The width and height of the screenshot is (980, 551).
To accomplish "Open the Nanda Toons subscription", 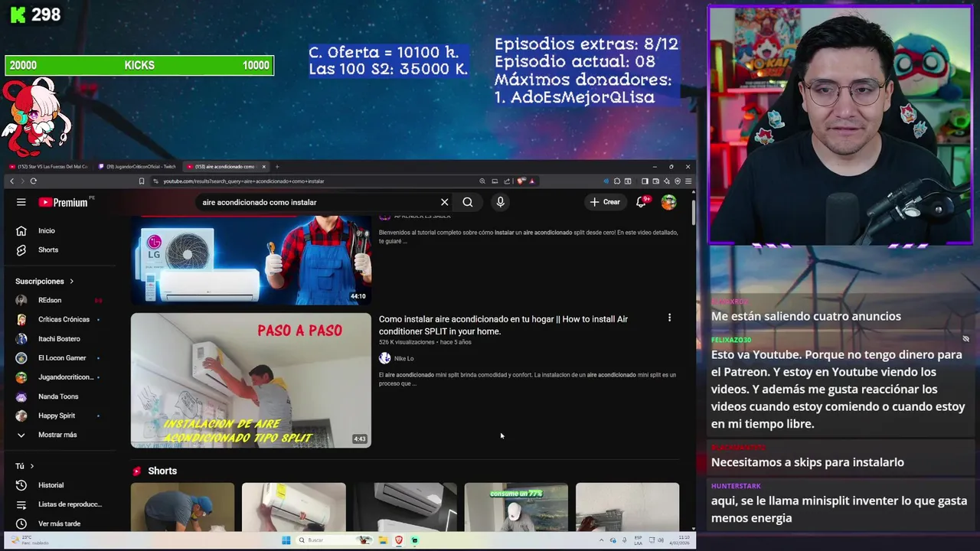I will coord(58,396).
